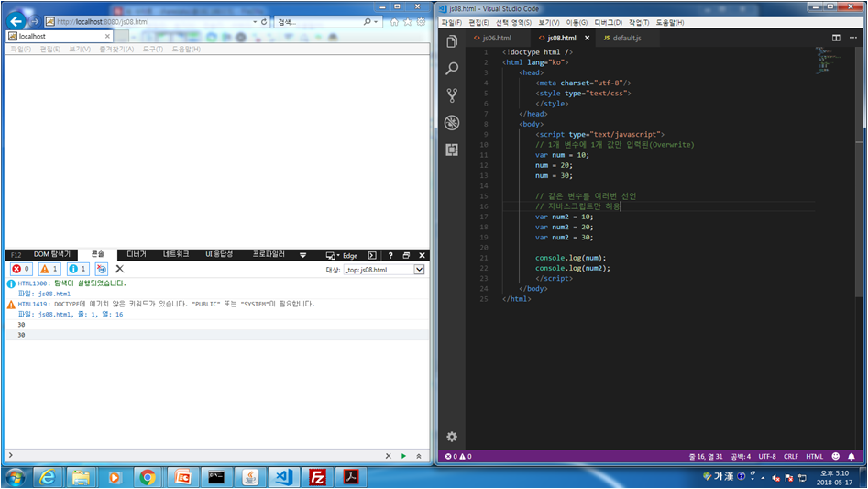
Task: Open IE Favorites star
Action: pyautogui.click(x=408, y=22)
